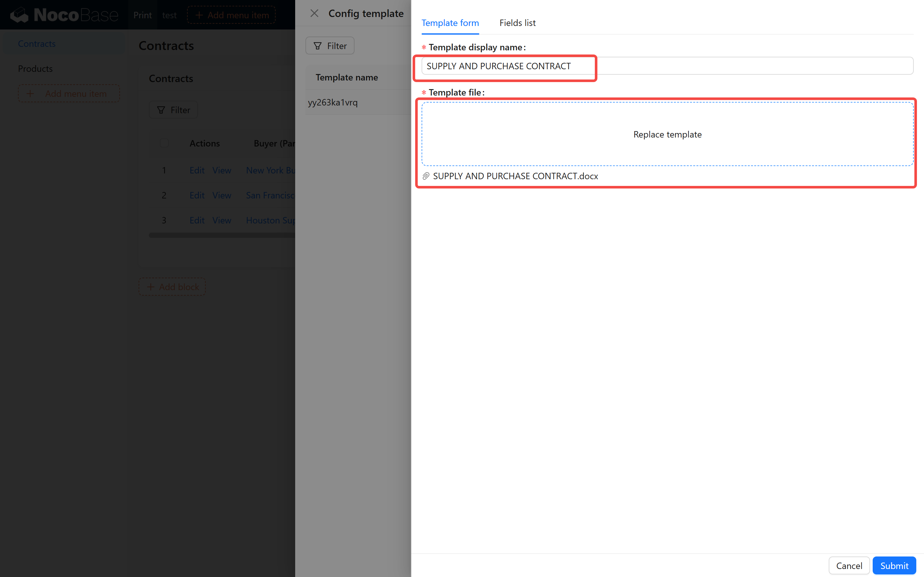Open the Print top menu item
The image size is (924, 577).
pos(142,15)
